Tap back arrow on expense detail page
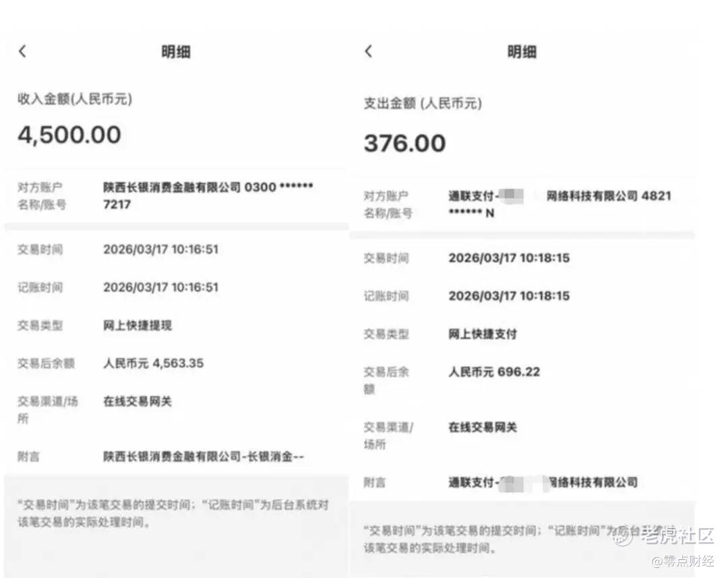This screenshot has width=728, height=578. pos(368,51)
